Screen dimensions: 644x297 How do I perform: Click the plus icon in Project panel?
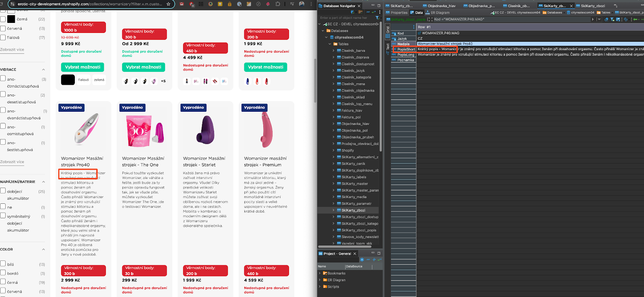pos(374,260)
